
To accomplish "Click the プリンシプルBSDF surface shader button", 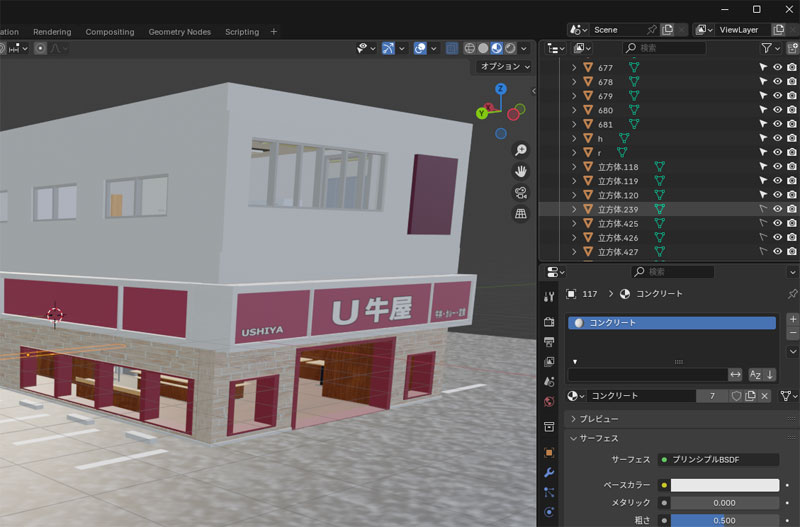I will pos(718,460).
